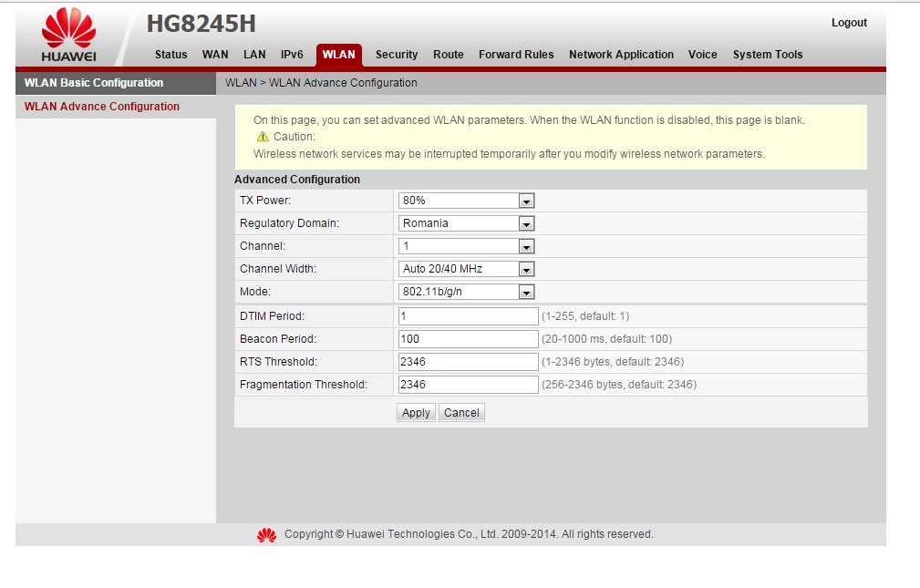Go to the Network Application tab
Viewport: 920px width, 588px height.
621,55
